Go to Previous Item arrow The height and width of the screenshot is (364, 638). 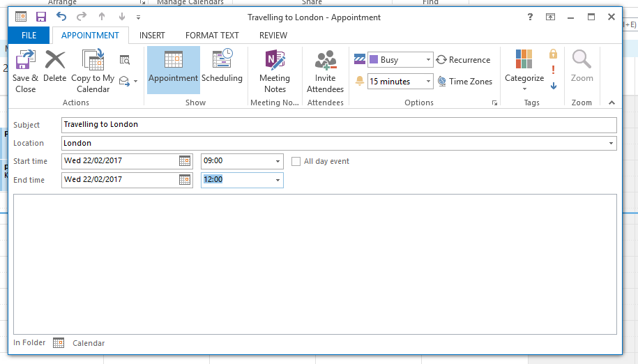tap(102, 17)
